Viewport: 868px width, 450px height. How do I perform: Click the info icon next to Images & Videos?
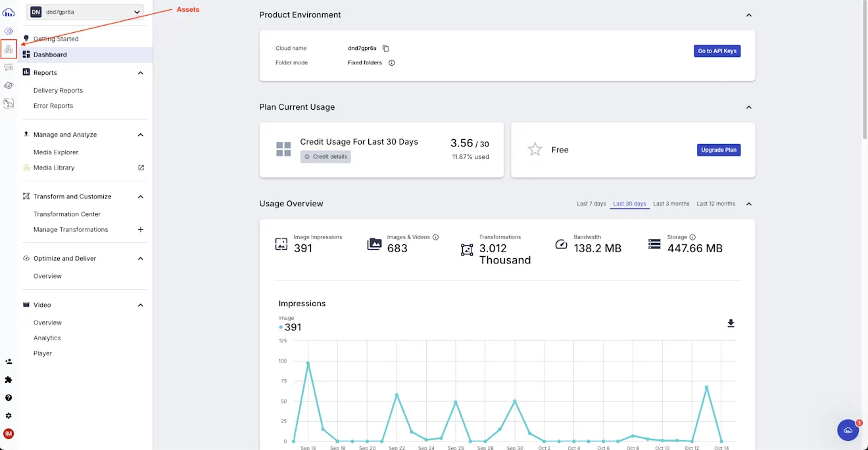[435, 237]
